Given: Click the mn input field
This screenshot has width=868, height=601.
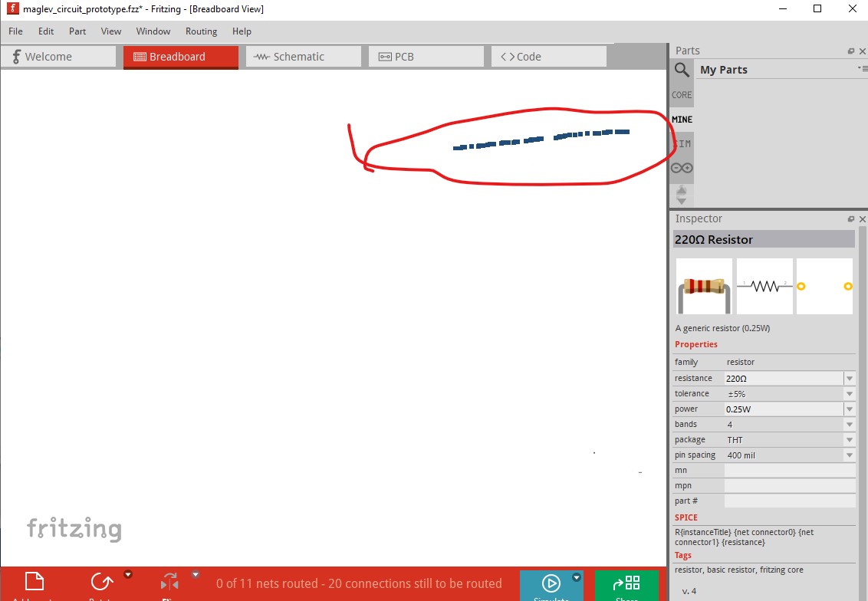Looking at the screenshot, I should click(790, 471).
